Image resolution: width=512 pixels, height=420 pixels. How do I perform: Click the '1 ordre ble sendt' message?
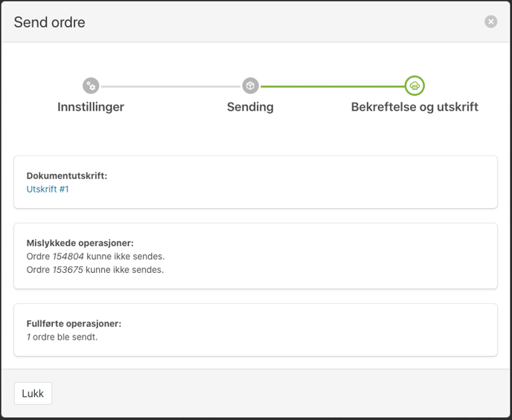point(62,337)
